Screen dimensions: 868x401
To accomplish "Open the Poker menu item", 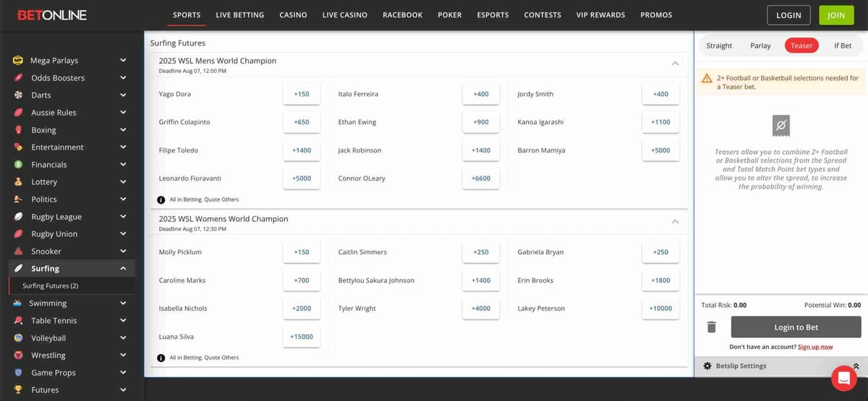I will (450, 14).
